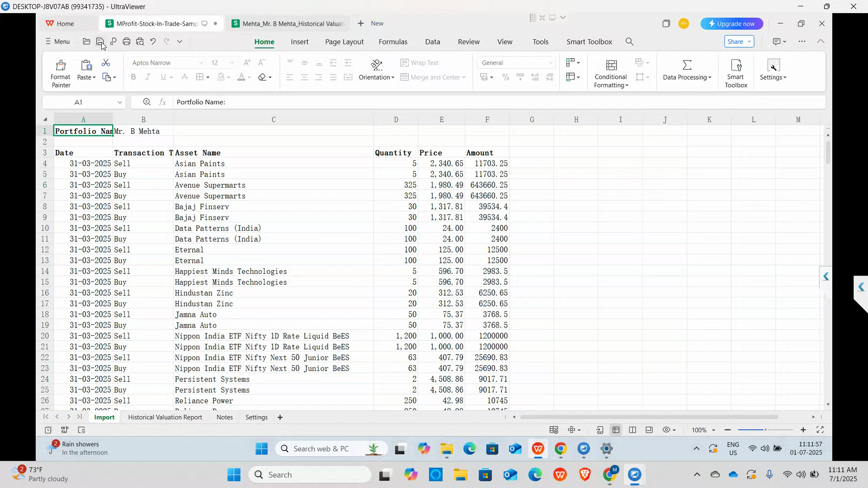Open the Formulas tab
The width and height of the screenshot is (868, 488).
pyautogui.click(x=393, y=42)
